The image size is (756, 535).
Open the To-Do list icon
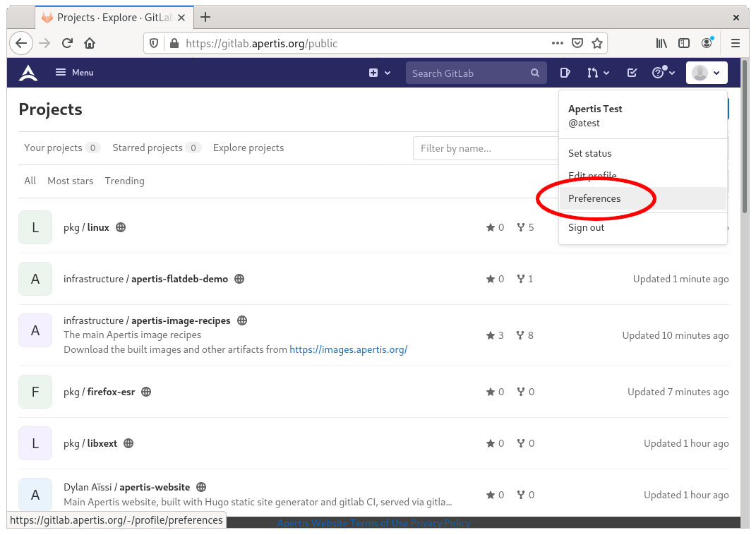(632, 73)
